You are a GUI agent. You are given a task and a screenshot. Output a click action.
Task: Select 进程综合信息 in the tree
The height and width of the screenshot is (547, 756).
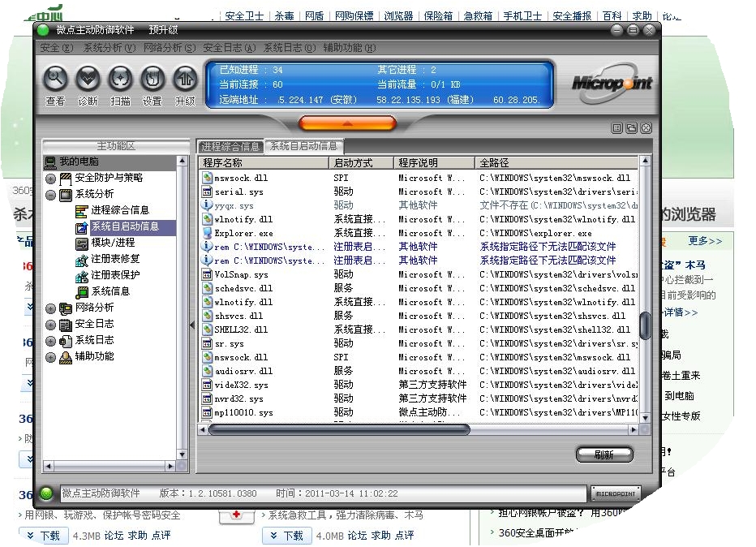[120, 210]
